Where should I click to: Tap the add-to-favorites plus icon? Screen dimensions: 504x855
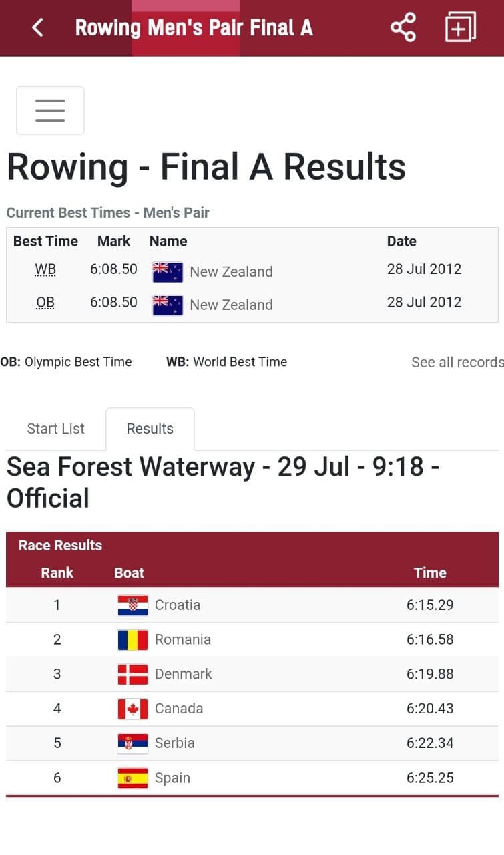pos(460,27)
